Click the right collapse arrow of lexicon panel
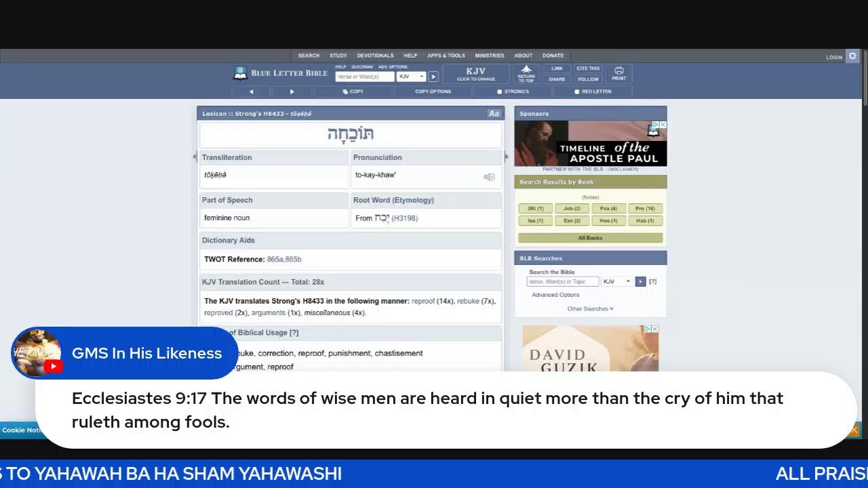The image size is (868, 488). pyautogui.click(x=506, y=157)
